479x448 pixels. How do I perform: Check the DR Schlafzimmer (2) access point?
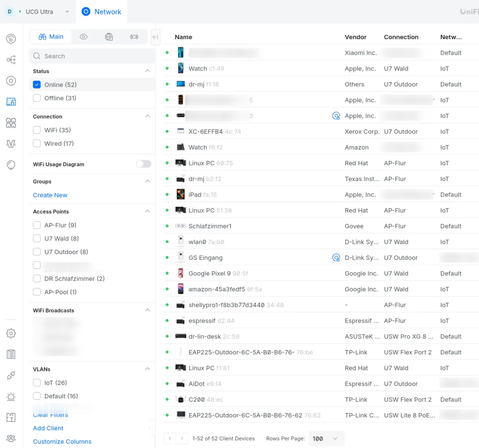(37, 279)
